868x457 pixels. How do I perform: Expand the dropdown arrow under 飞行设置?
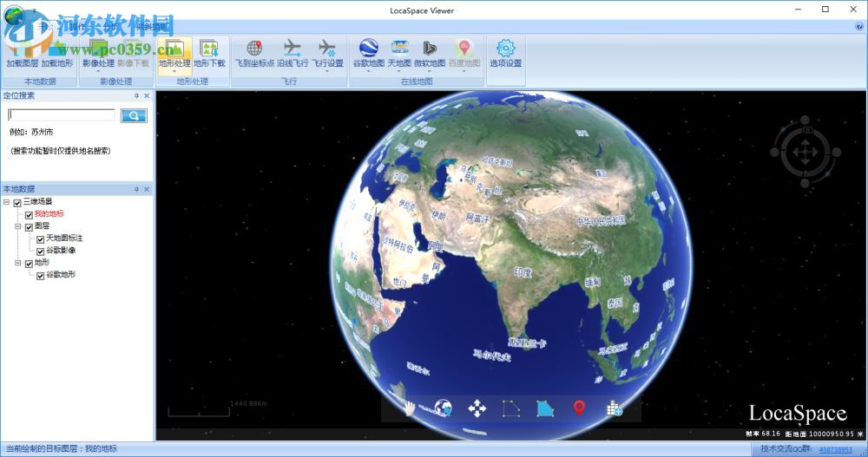[327, 72]
